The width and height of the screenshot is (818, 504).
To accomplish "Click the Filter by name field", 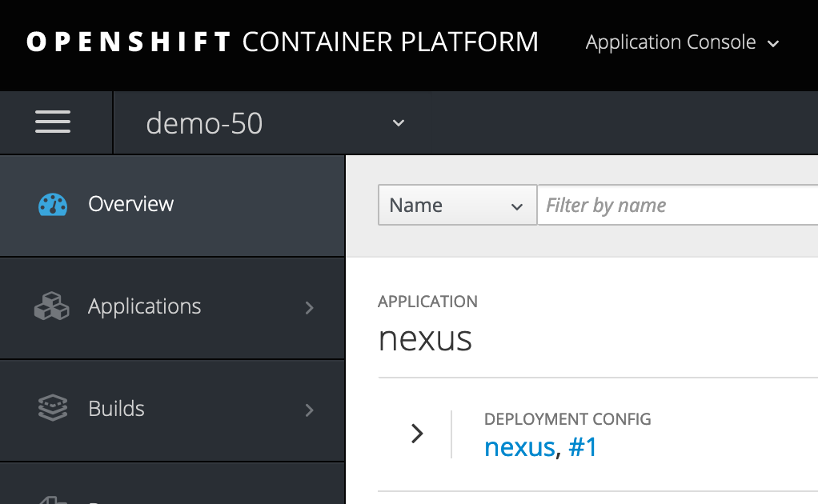I will coord(678,205).
